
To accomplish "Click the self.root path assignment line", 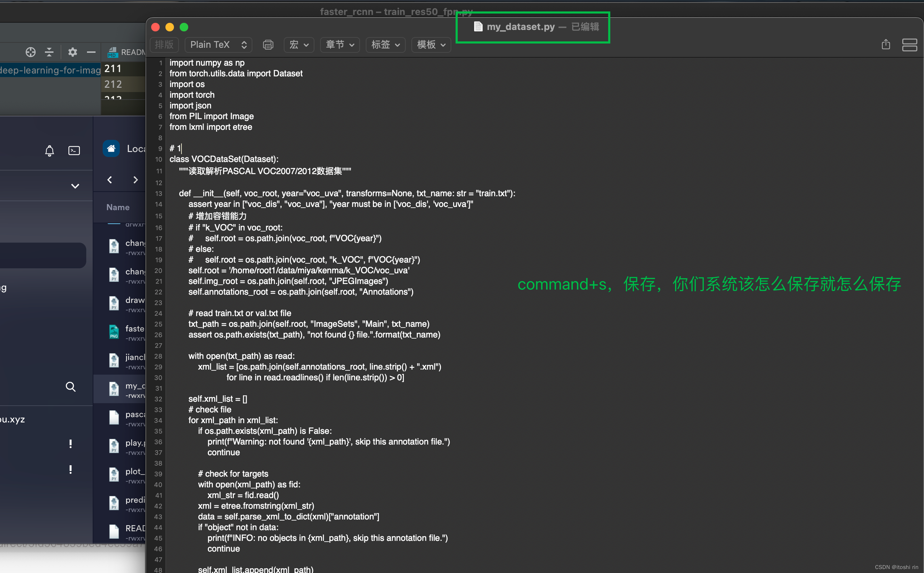I will [x=299, y=270].
